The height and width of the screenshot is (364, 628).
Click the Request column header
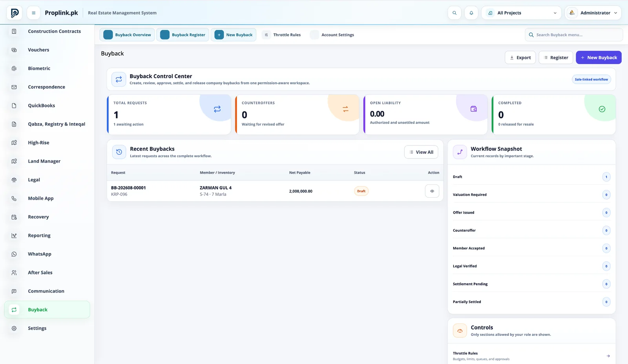click(118, 173)
